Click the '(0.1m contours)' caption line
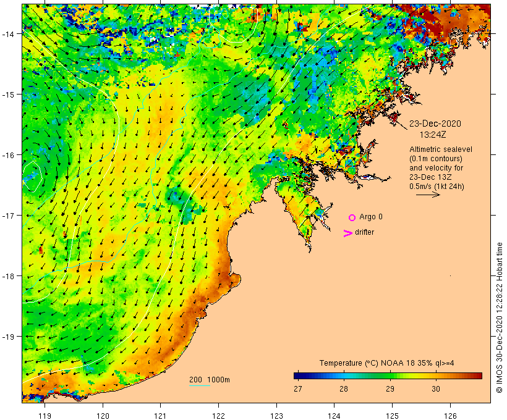507x420 pixels. (x=436, y=159)
